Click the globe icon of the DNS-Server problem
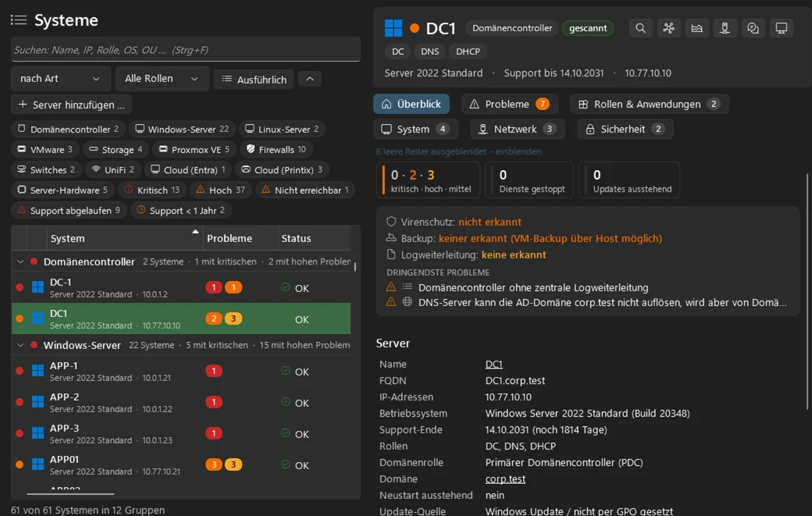812x516 pixels. [x=408, y=302]
